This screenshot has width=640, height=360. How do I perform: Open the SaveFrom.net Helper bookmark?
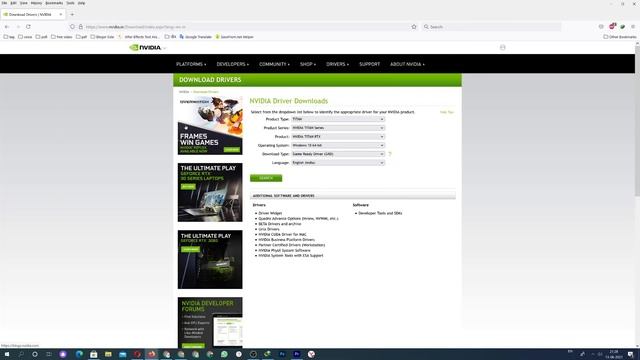click(234, 37)
